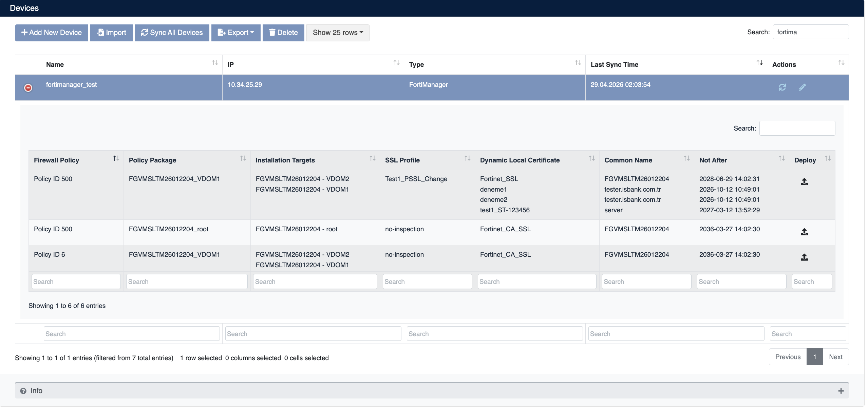The image size is (868, 409).
Task: Filter devices by Last Sync Time field
Action: pos(676,334)
